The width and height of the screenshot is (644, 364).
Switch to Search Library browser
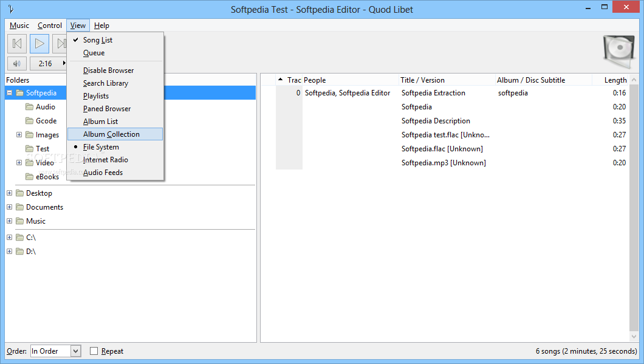coord(115,83)
